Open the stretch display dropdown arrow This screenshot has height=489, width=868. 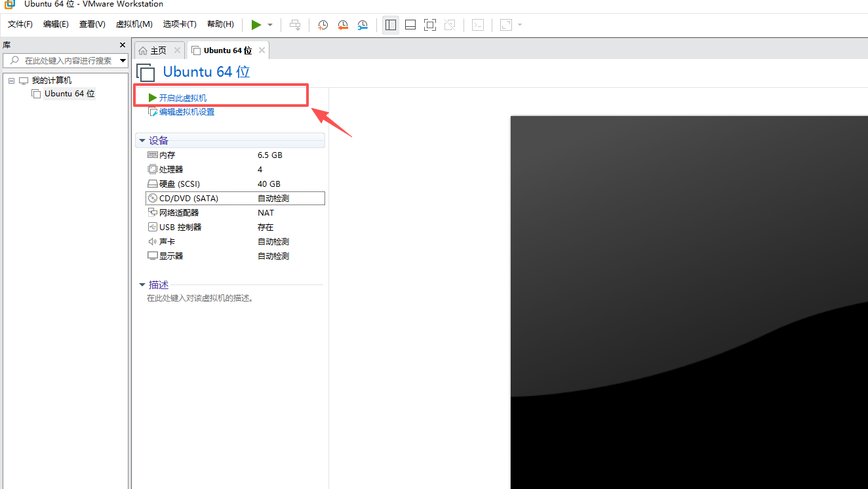coord(520,25)
